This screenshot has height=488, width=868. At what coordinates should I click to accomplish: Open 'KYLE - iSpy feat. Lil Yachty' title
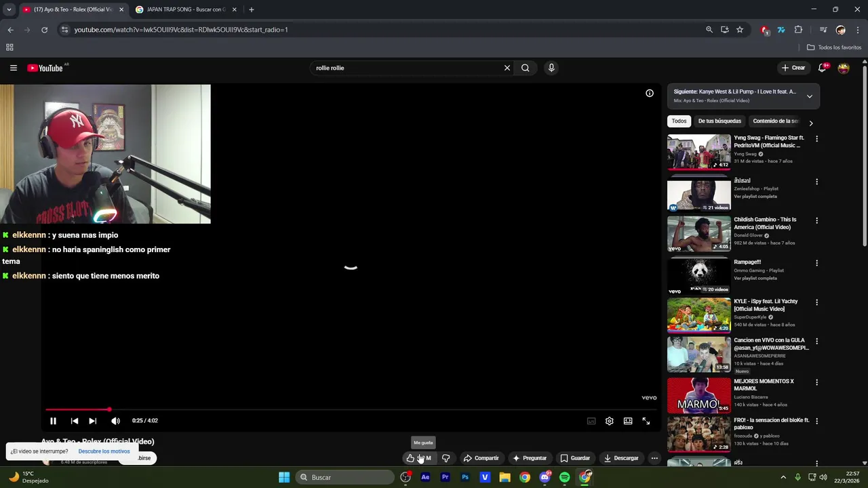(766, 305)
